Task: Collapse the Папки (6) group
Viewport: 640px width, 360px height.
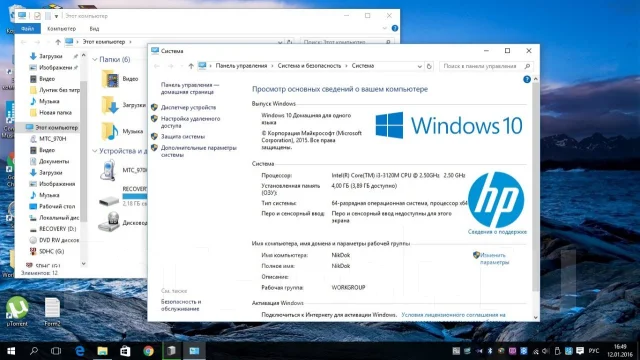Action: (x=95, y=60)
